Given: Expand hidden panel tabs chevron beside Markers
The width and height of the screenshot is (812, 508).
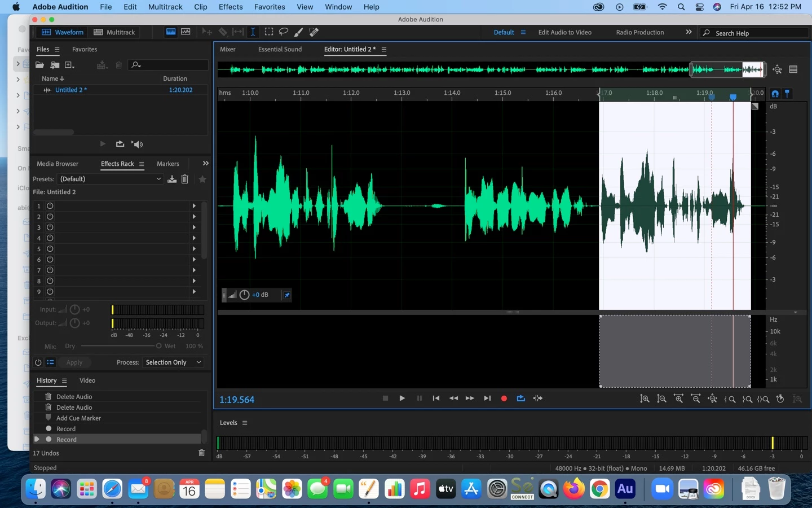Looking at the screenshot, I should point(205,163).
